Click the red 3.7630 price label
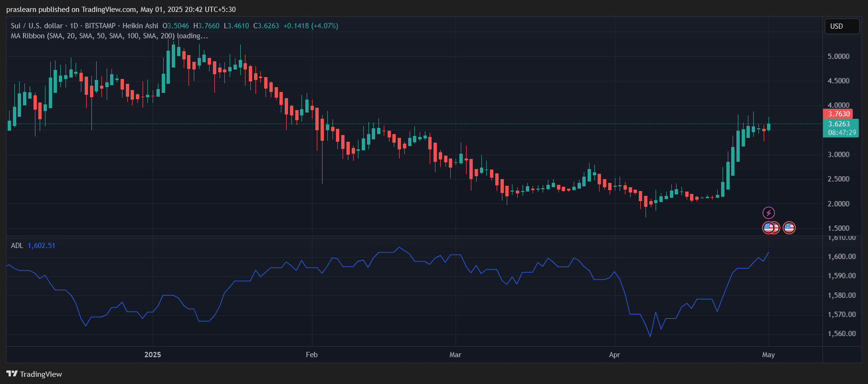 click(x=839, y=114)
